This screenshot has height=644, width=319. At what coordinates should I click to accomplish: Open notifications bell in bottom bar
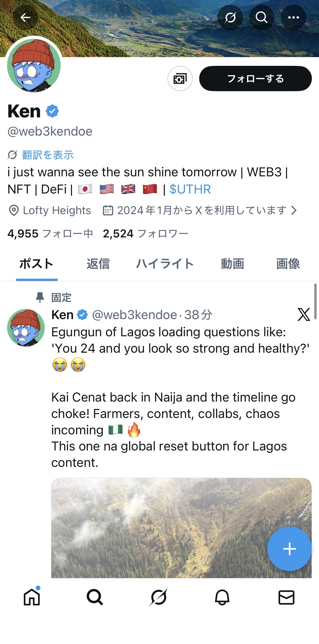click(222, 597)
